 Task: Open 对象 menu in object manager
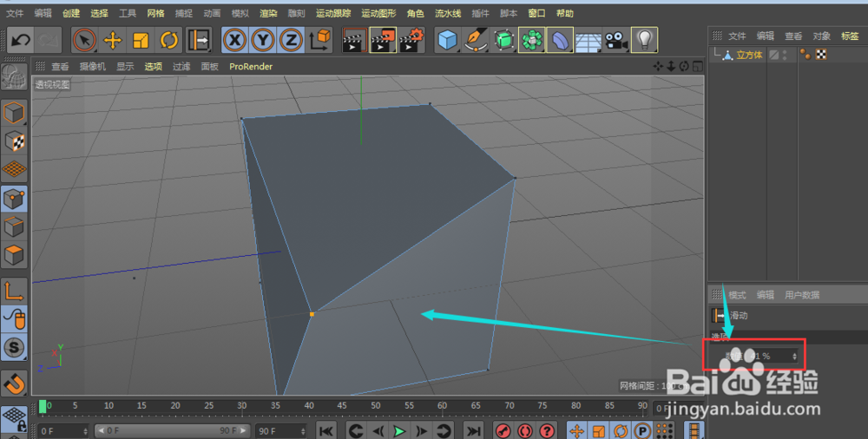[821, 36]
